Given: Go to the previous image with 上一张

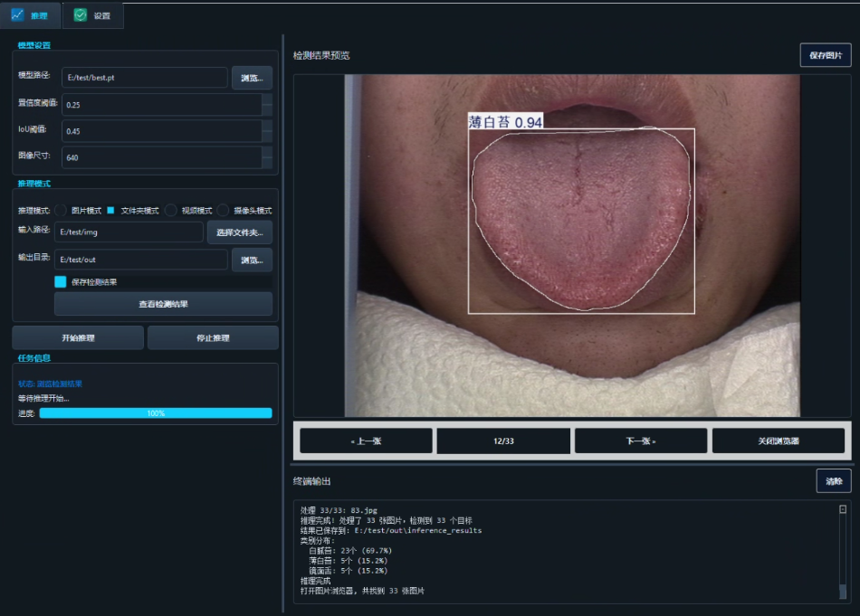Looking at the screenshot, I should click(366, 441).
